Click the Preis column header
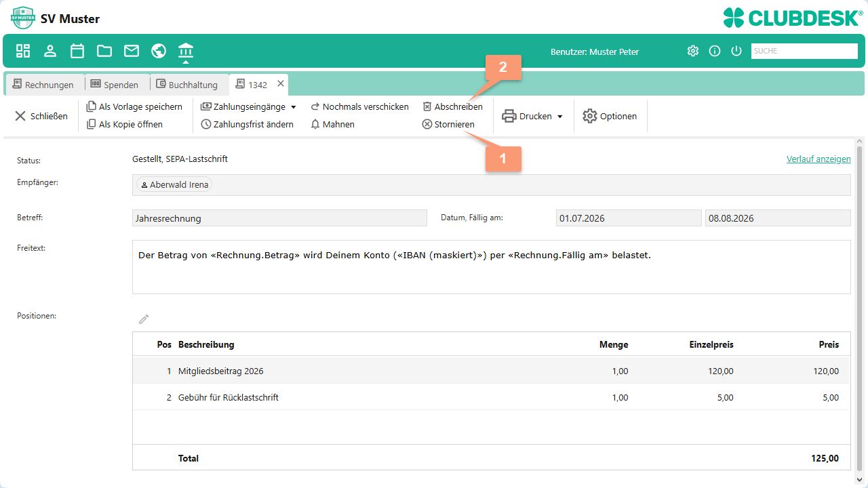Viewport: 868px width, 488px height. (x=829, y=344)
